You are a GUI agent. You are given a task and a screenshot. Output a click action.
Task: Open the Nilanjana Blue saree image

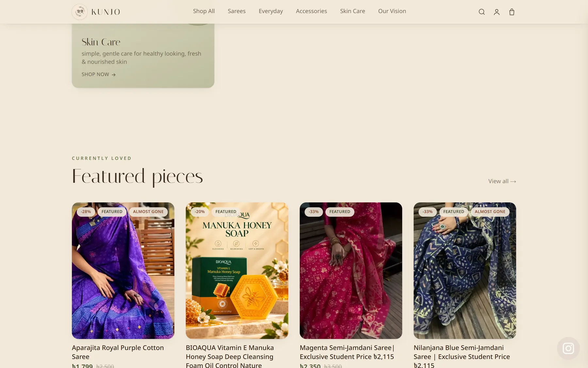click(x=465, y=271)
